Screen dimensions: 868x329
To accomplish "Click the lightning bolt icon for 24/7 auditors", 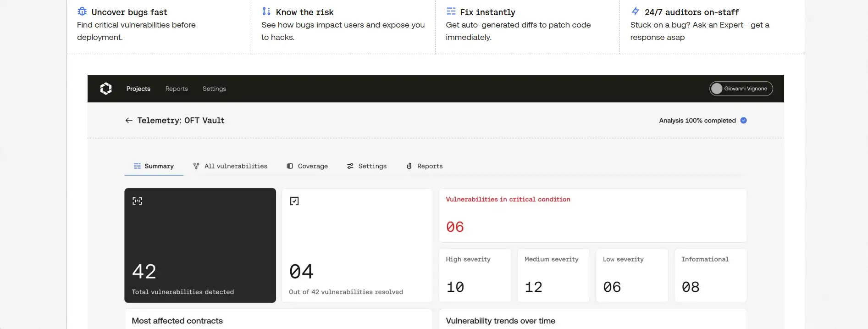I will (635, 11).
